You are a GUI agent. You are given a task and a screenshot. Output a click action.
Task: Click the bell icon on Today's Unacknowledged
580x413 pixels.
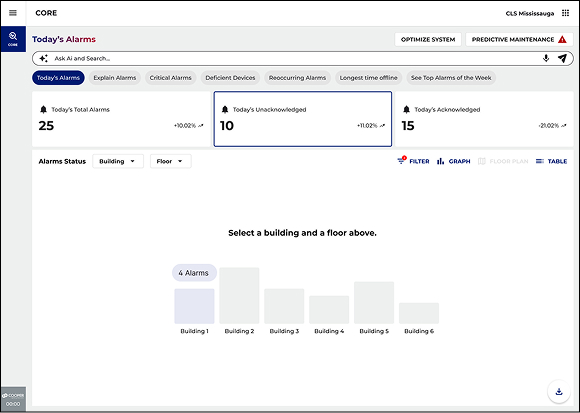coord(225,109)
